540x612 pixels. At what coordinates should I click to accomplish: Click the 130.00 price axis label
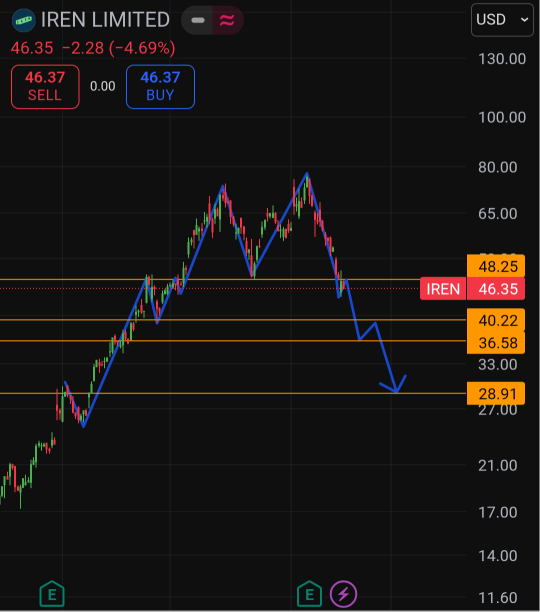coord(502,59)
